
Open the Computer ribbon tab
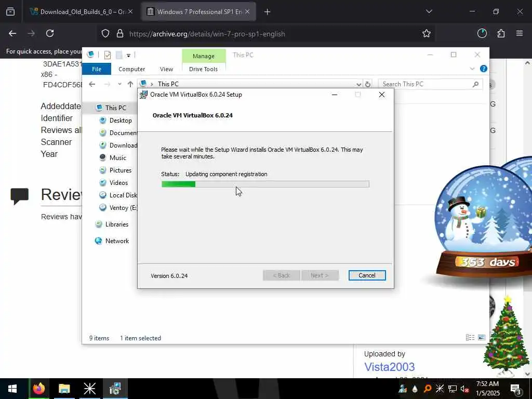131,69
